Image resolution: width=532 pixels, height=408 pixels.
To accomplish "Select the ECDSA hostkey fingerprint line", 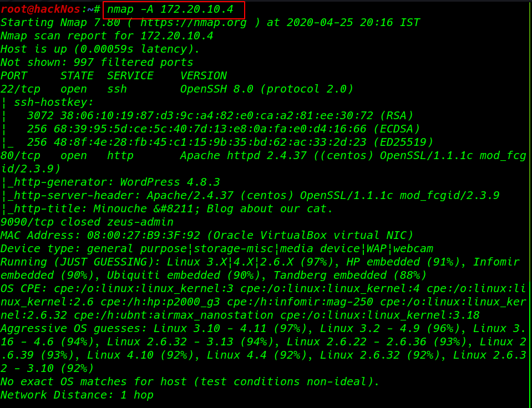I will pyautogui.click(x=223, y=129).
